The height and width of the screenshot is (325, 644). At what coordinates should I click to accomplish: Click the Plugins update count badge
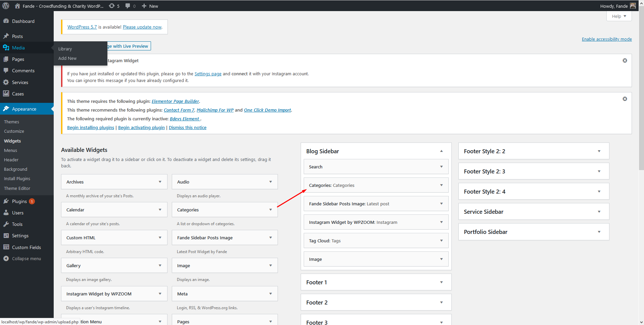(x=32, y=201)
